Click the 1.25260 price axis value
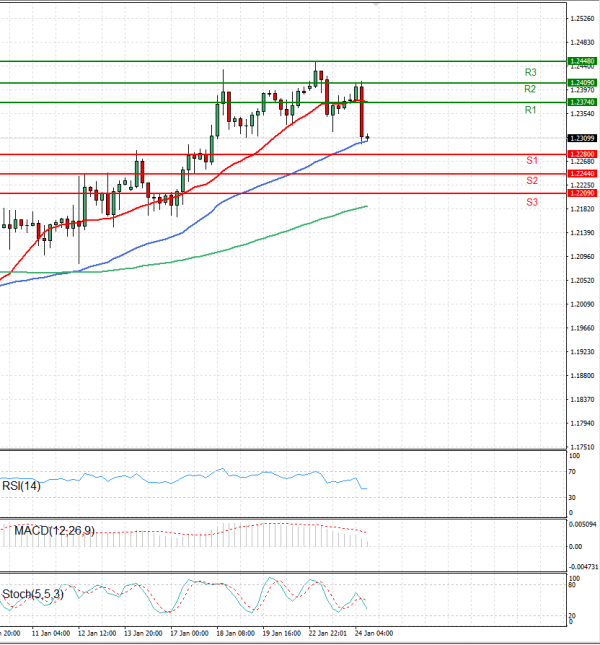The height and width of the screenshot is (645, 600). click(x=583, y=19)
